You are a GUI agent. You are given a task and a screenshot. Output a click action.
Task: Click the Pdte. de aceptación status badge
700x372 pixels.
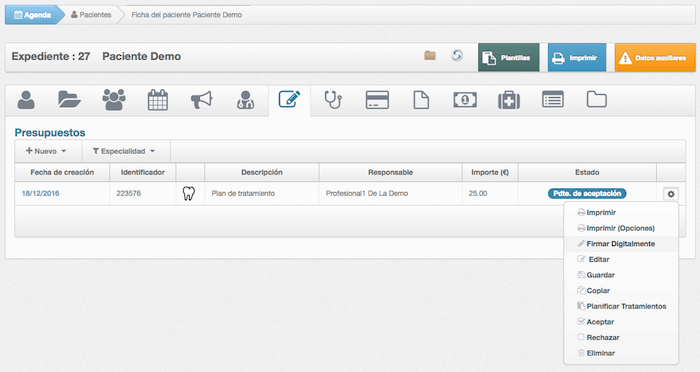587,193
